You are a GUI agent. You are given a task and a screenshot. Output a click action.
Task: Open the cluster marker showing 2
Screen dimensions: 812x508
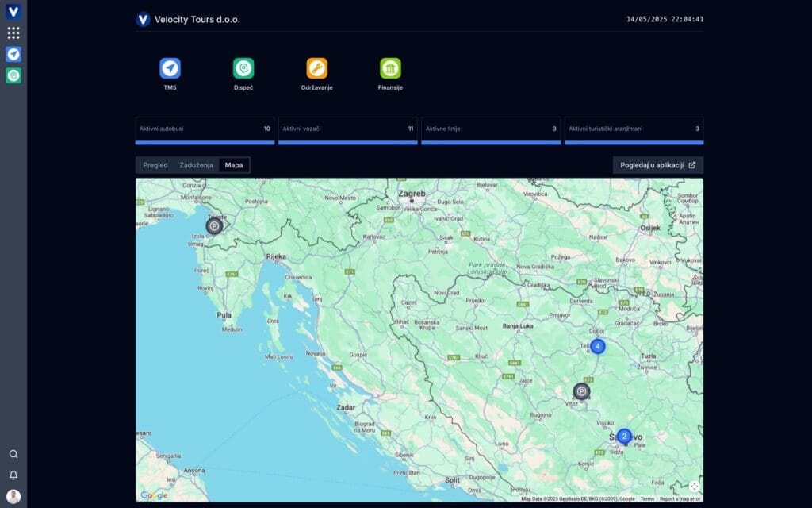click(625, 437)
